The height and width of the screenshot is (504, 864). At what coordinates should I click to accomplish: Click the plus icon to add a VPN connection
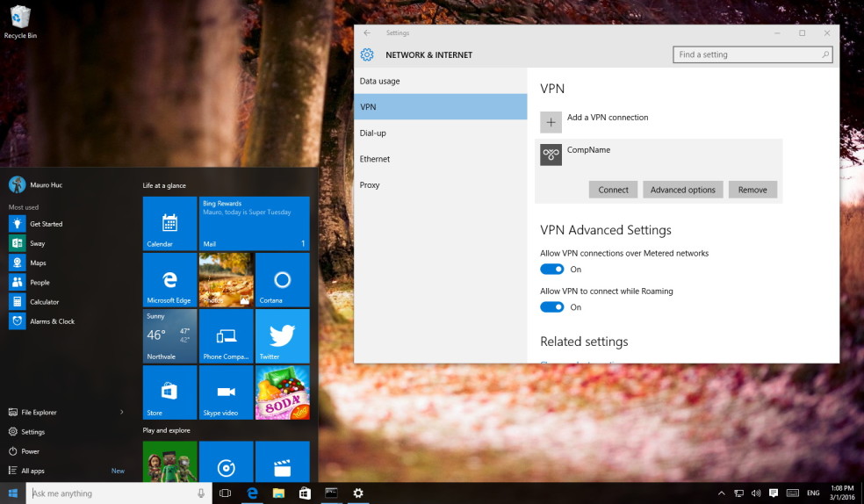[x=551, y=122]
